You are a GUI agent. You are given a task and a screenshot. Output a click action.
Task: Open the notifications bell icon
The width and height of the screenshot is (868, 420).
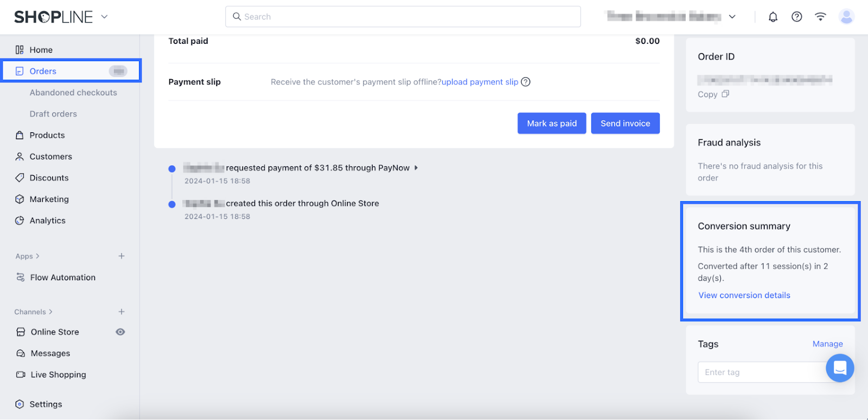[x=773, y=17]
